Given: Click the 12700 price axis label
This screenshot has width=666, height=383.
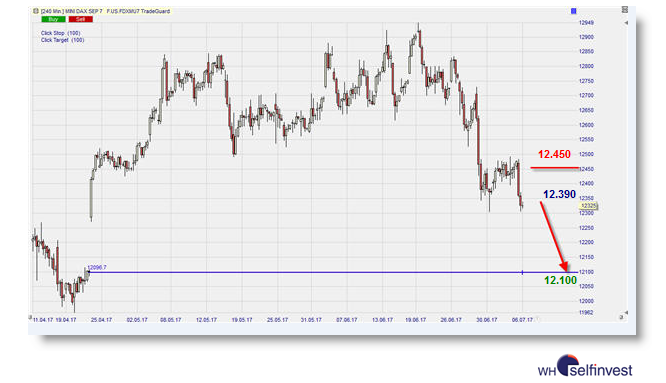Looking at the screenshot, I should coord(586,96).
